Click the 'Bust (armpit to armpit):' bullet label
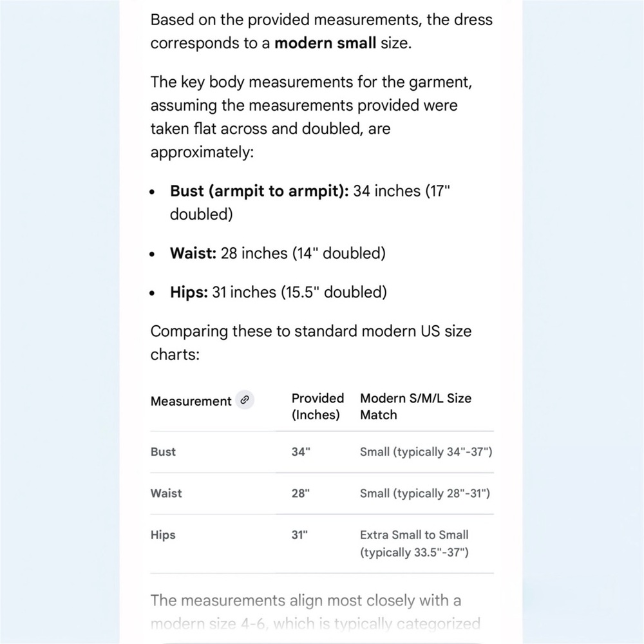Image resolution: width=644 pixels, height=644 pixels. (259, 191)
